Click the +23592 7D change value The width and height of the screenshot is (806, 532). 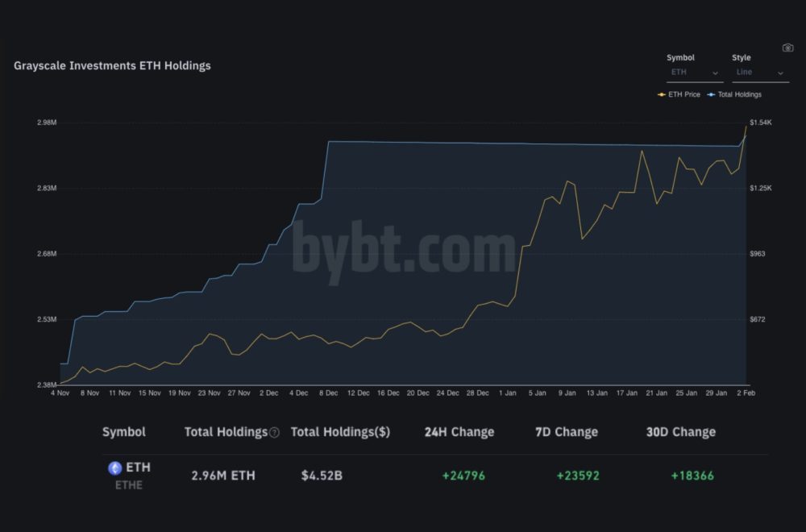(578, 476)
